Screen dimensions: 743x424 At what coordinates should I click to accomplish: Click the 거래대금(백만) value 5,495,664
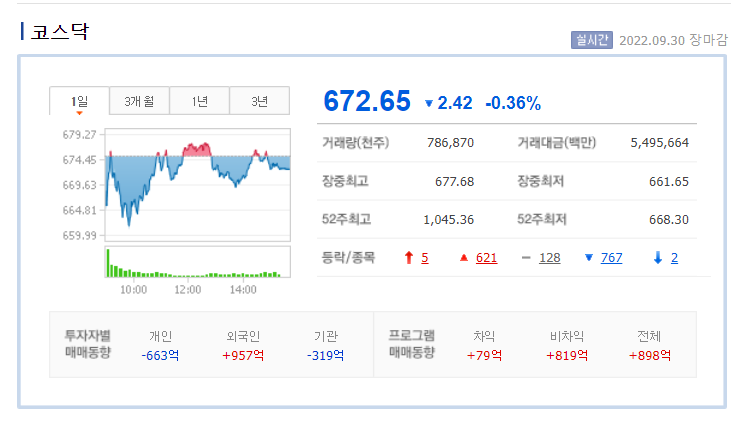click(660, 143)
